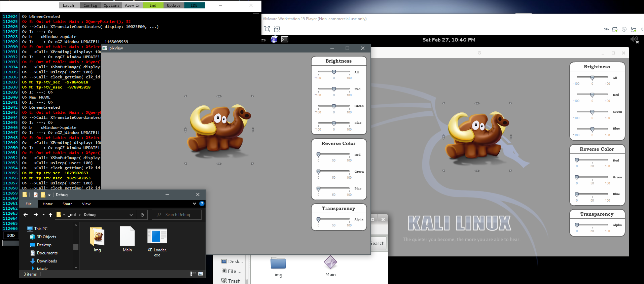Viewport: 644px width, 284px height.
Task: Adjust Reverse Color Green slider in pixview
Action: [x=334, y=172]
